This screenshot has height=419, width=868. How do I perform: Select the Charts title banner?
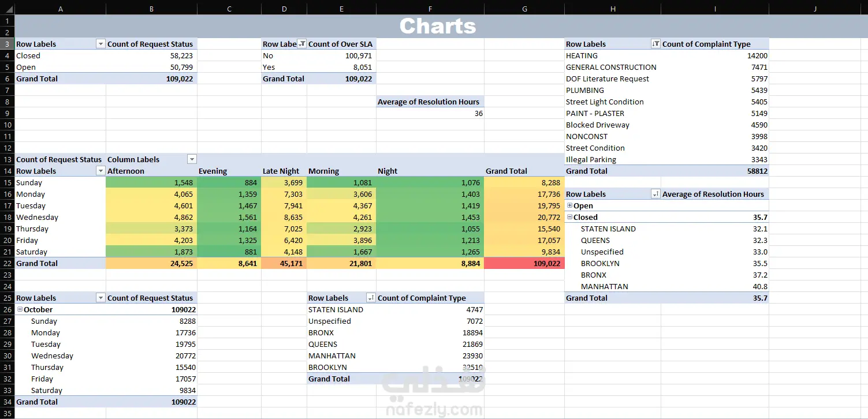437,26
